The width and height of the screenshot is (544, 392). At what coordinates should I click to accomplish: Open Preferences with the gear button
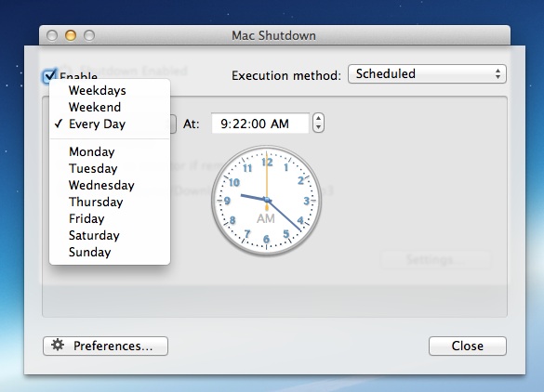pyautogui.click(x=105, y=346)
